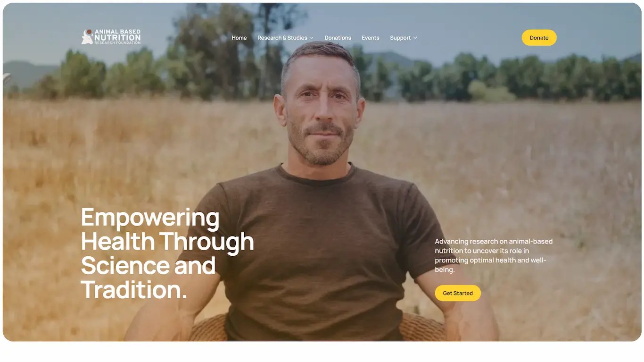Click the 'Empowering Health Through' headline text
Viewport: 644px width, 362px height.
(x=167, y=229)
